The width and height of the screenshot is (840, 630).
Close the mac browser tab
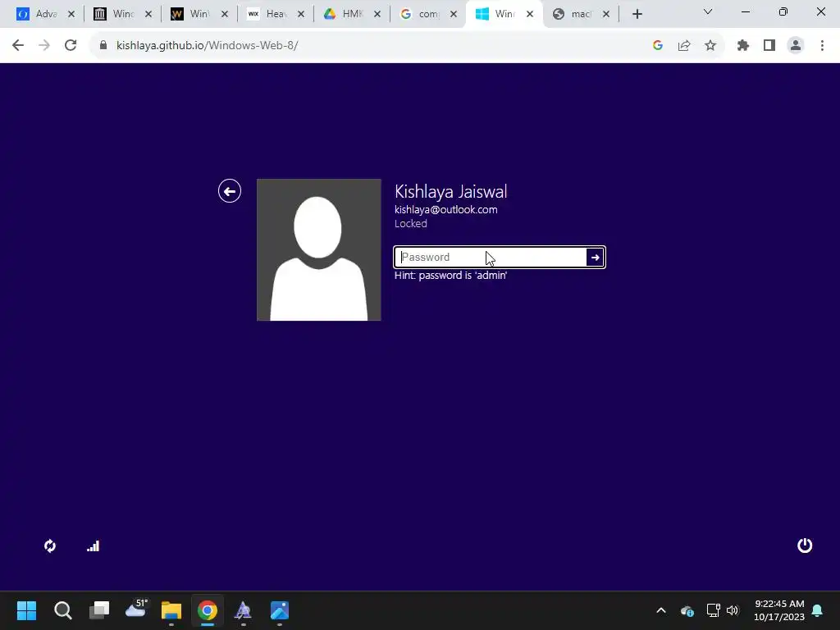[606, 14]
